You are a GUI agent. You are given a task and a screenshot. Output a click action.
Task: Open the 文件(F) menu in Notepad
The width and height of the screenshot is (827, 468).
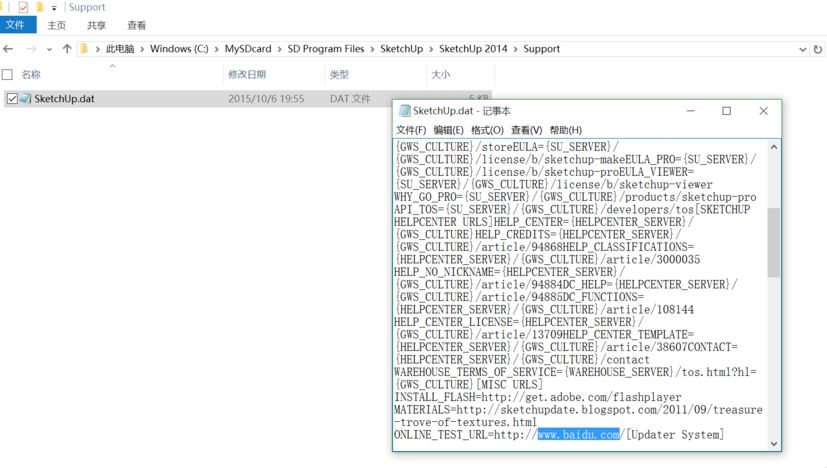click(411, 130)
